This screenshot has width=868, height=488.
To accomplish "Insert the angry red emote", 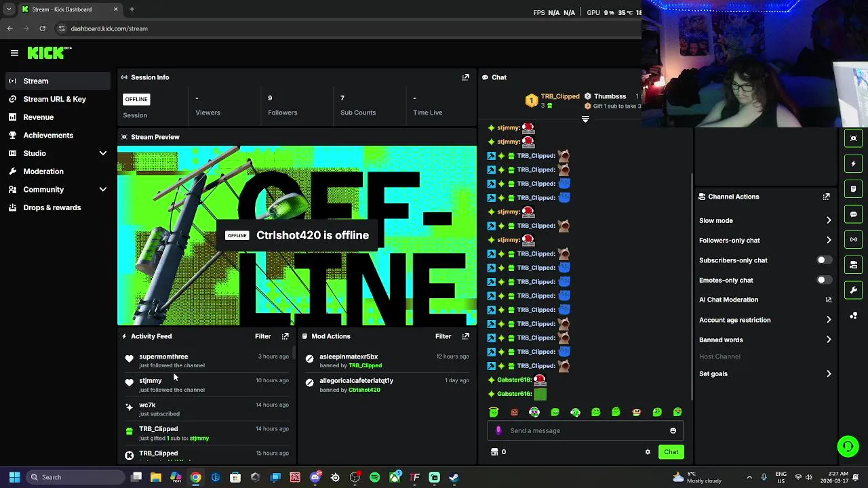I will tap(514, 412).
